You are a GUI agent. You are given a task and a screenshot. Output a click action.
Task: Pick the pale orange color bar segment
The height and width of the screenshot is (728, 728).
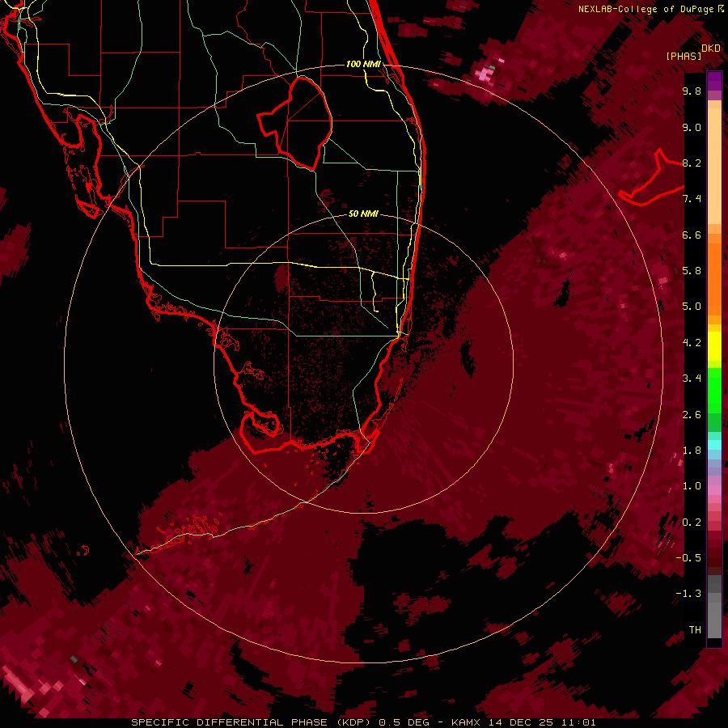pos(714,166)
